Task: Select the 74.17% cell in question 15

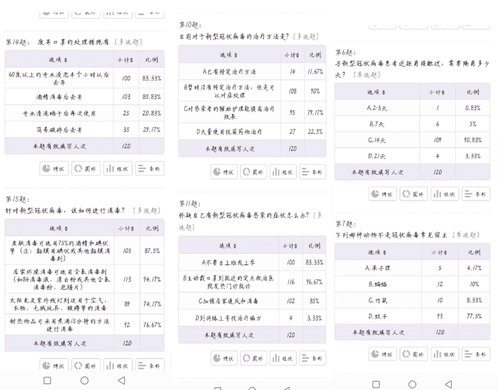Action: (152, 304)
